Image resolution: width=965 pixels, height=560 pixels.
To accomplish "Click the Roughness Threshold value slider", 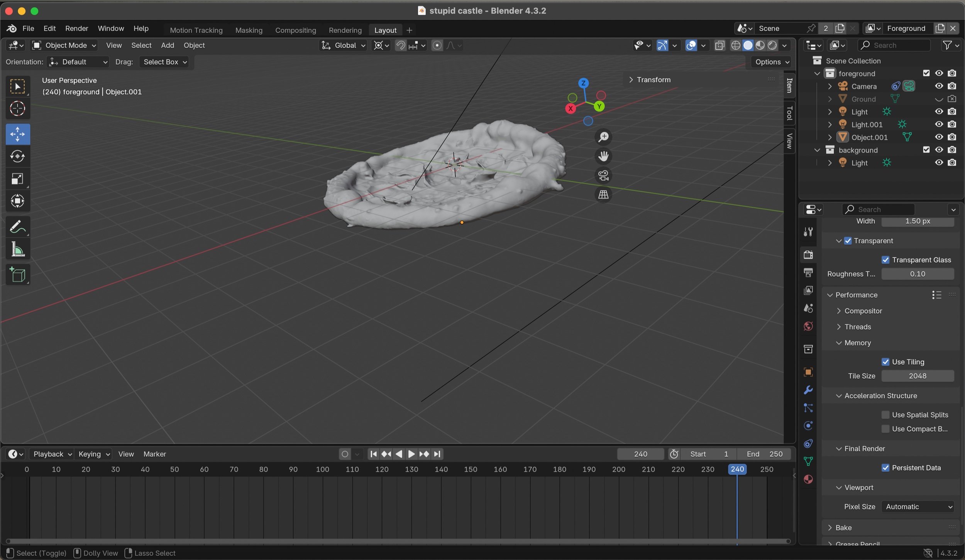I will (x=917, y=274).
